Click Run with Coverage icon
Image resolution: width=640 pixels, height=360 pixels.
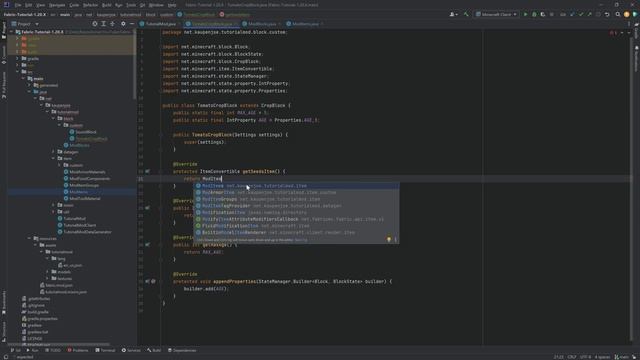pyautogui.click(x=542, y=14)
